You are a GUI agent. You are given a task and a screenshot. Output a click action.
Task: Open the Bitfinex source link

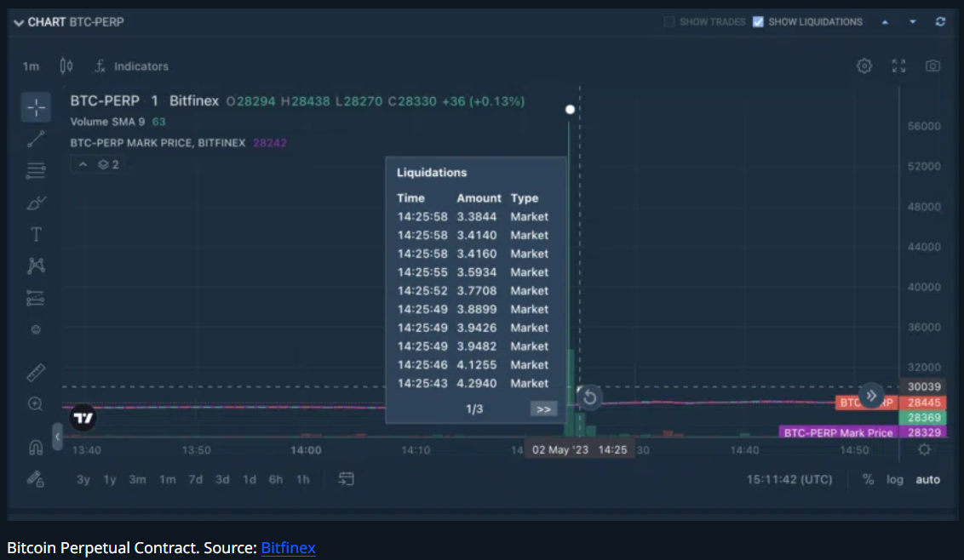(288, 548)
